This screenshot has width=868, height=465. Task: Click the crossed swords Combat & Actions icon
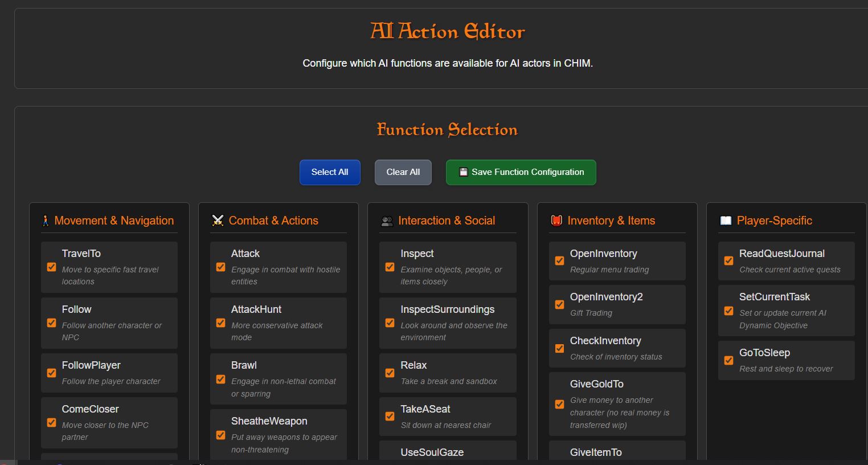click(218, 221)
